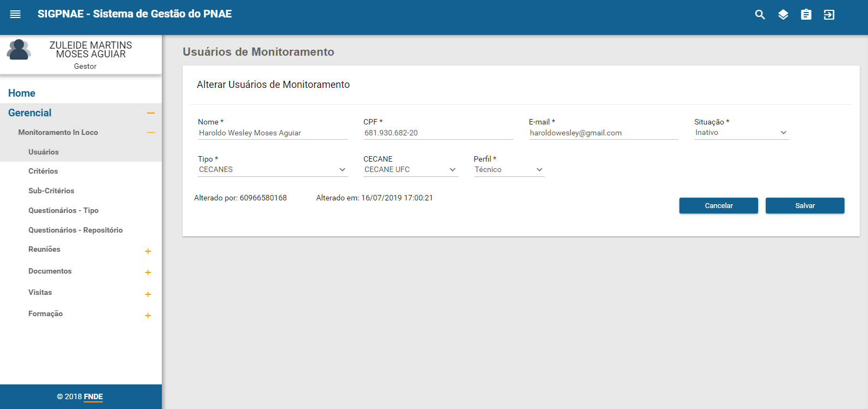Click the user avatar icon

[x=19, y=50]
